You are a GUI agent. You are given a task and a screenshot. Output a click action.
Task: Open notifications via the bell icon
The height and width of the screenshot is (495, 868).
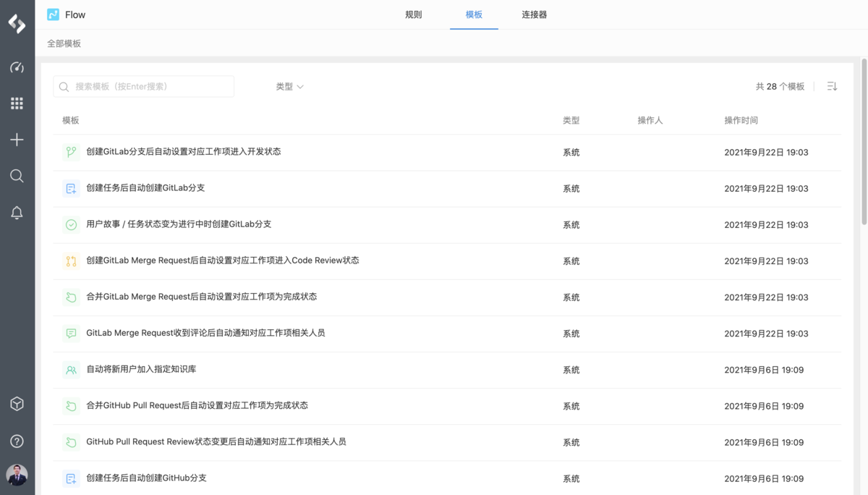(17, 212)
